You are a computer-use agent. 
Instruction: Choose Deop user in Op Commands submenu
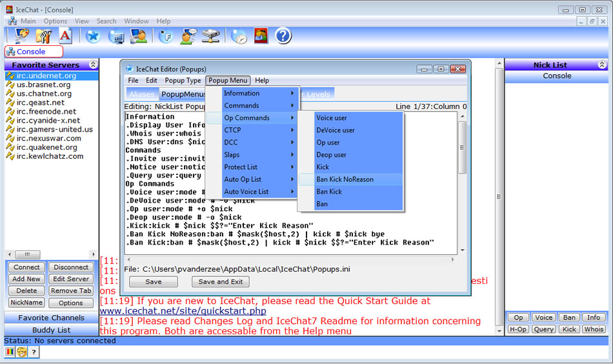pyautogui.click(x=350, y=155)
